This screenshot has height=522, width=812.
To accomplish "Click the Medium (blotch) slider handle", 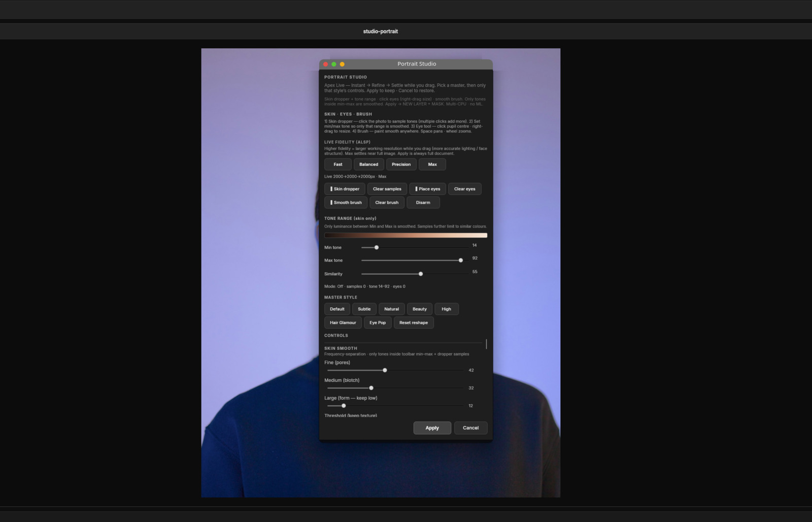I will [x=371, y=388].
